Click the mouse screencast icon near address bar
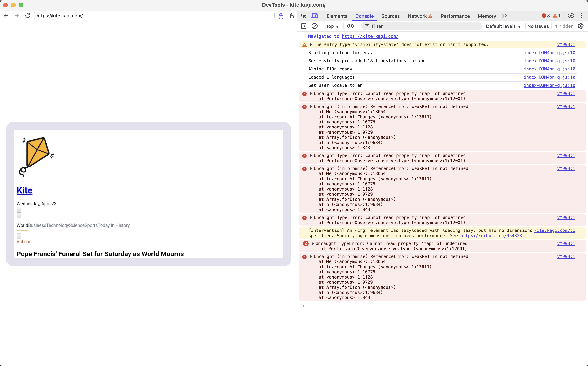This screenshot has height=366, width=588. (281, 16)
